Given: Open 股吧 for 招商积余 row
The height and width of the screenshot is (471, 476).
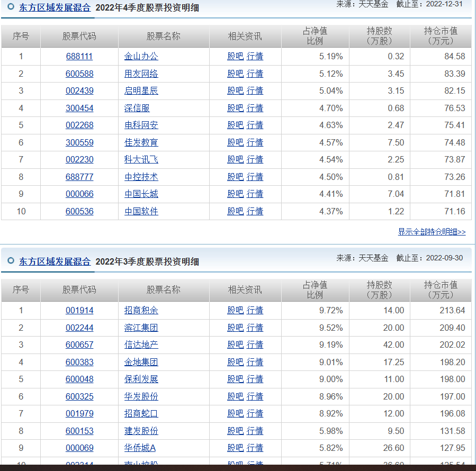Looking at the screenshot, I should click(x=235, y=311).
